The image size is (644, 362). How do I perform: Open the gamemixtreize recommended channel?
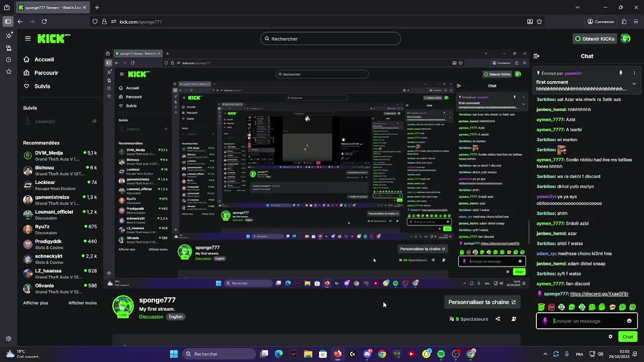(60, 200)
